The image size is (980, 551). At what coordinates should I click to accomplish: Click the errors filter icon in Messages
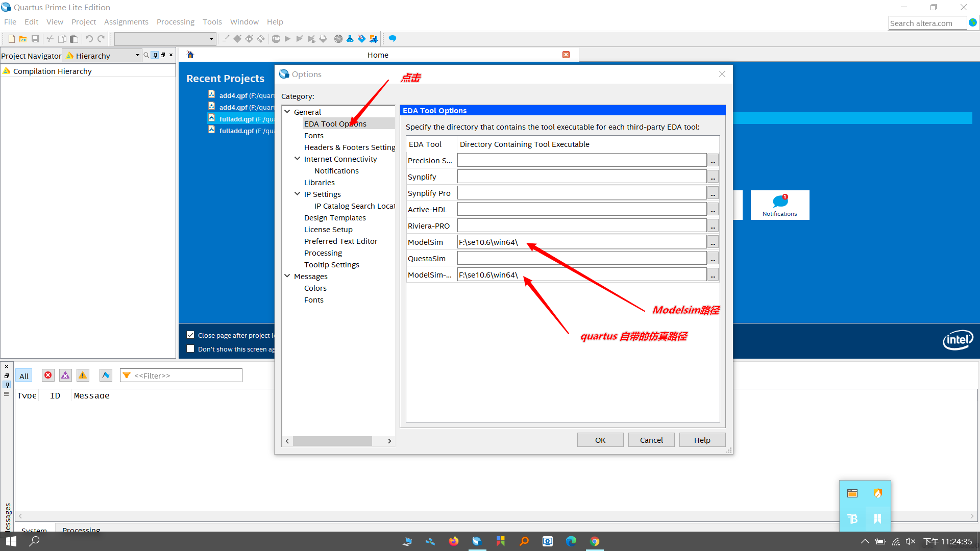(48, 375)
